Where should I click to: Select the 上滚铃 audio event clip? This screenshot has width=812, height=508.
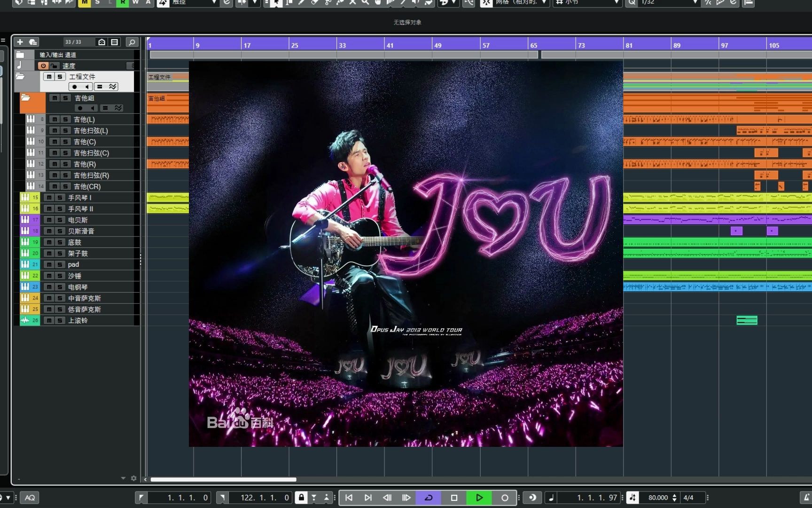point(747,320)
